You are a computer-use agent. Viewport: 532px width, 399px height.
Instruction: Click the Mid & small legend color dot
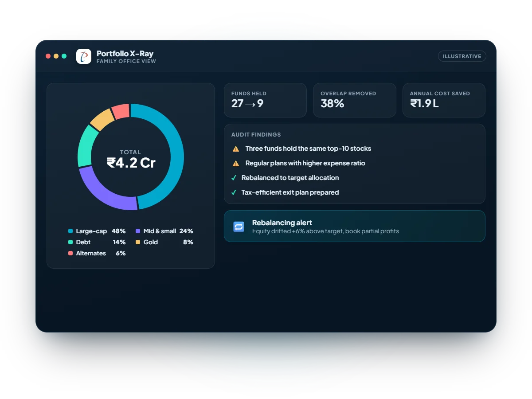coord(138,231)
